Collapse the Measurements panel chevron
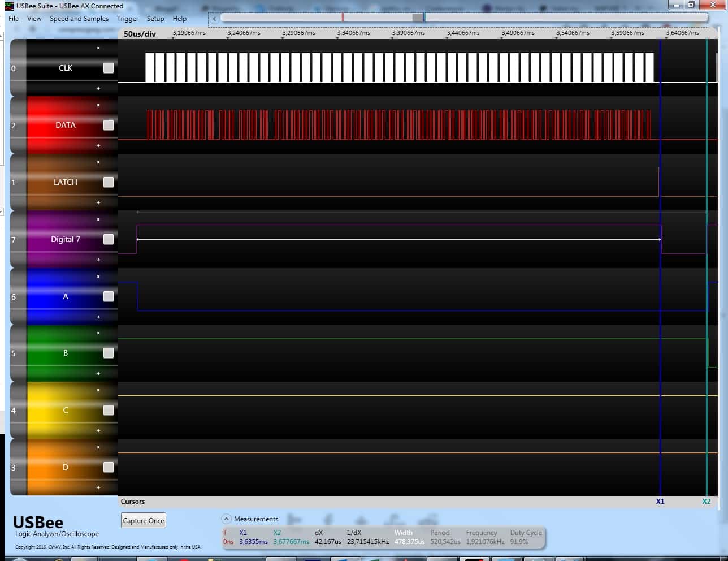 tap(226, 519)
